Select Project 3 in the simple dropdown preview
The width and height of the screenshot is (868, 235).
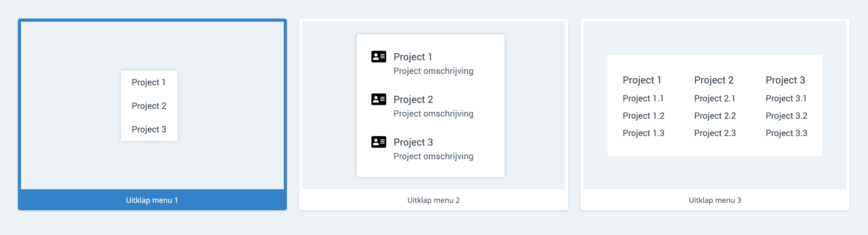coord(149,129)
